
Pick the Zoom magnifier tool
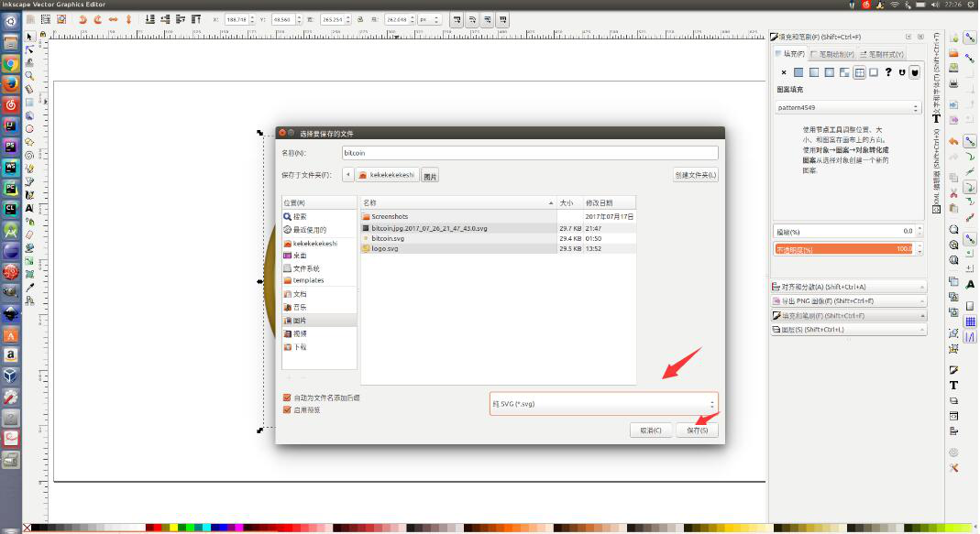point(30,76)
